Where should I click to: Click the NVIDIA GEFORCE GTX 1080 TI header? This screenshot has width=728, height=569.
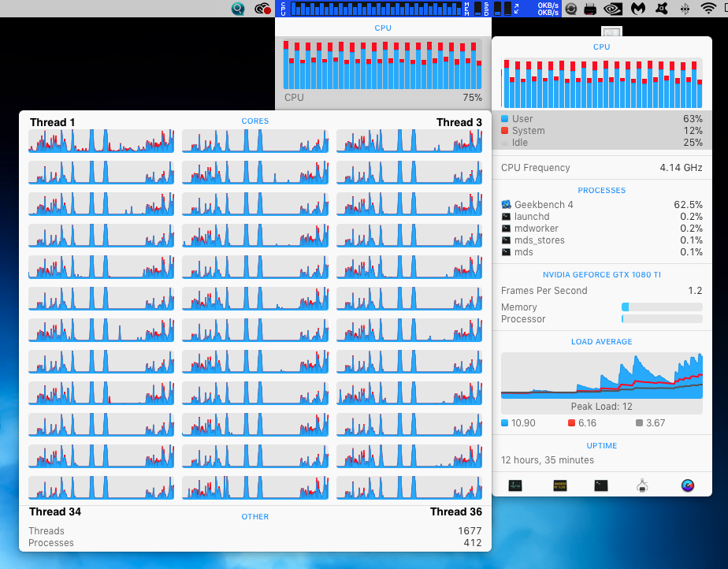[602, 274]
